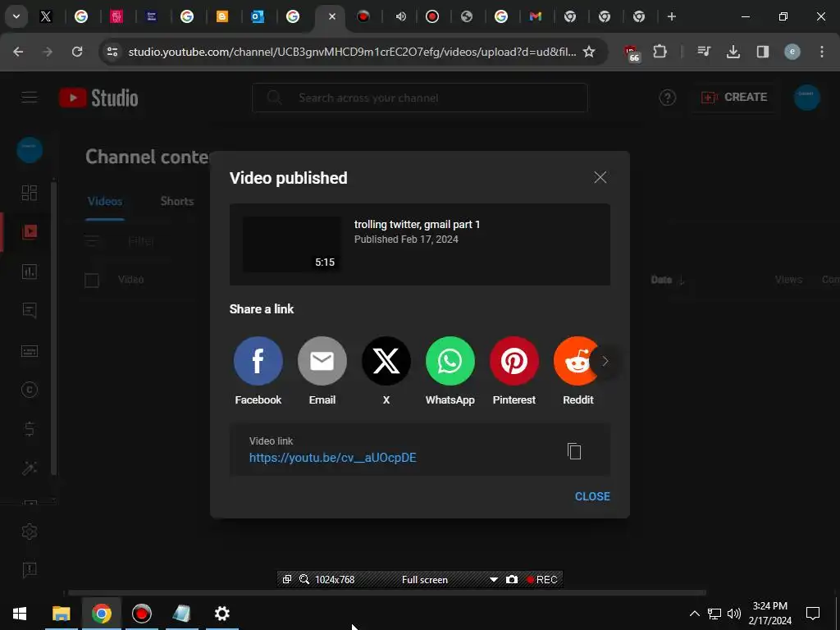Screen dimensions: 840x630
Task: Share the video on Reddit
Action: tap(577, 361)
